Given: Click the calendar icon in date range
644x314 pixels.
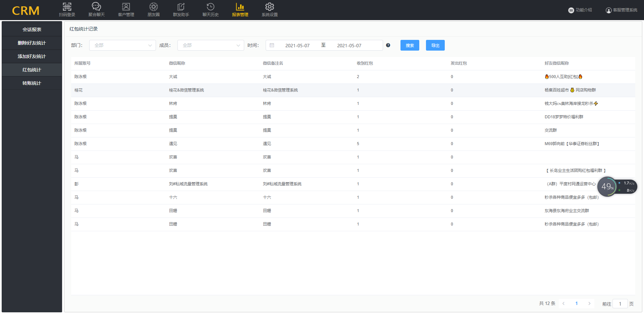Looking at the screenshot, I should click(272, 45).
